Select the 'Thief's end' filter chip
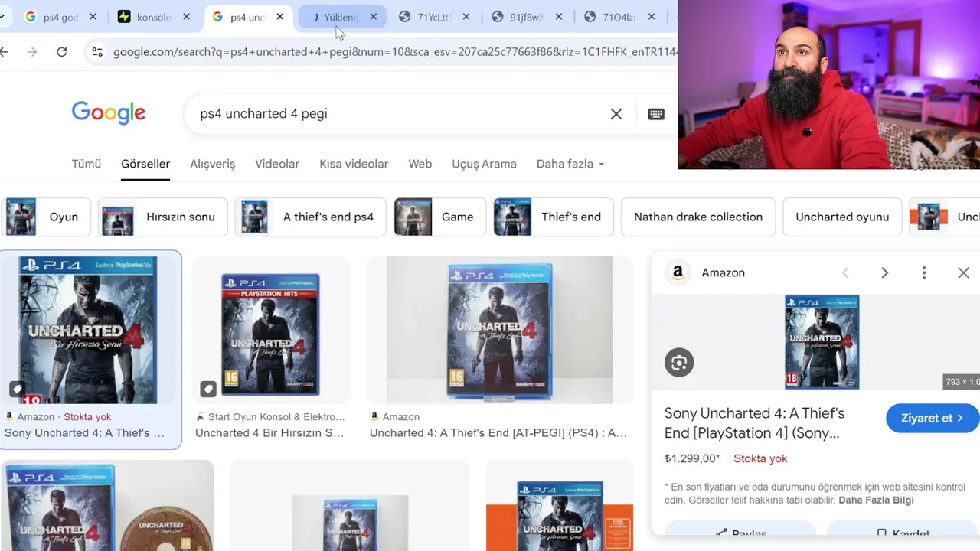Image resolution: width=980 pixels, height=551 pixels. [554, 217]
